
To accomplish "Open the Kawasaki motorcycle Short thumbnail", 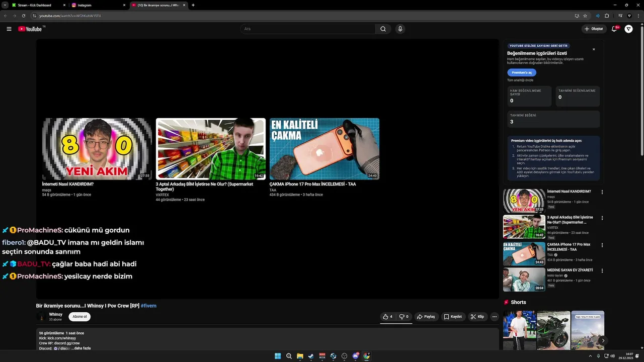I will pos(553,330).
